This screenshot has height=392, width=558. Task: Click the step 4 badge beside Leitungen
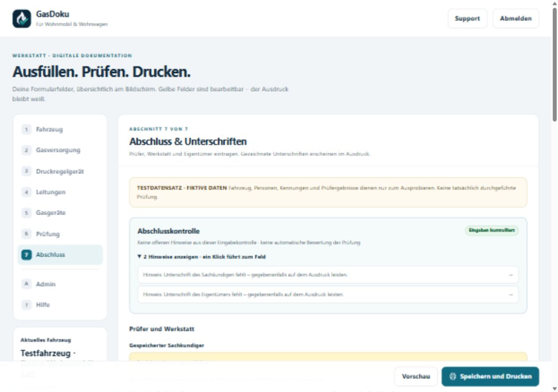(26, 192)
